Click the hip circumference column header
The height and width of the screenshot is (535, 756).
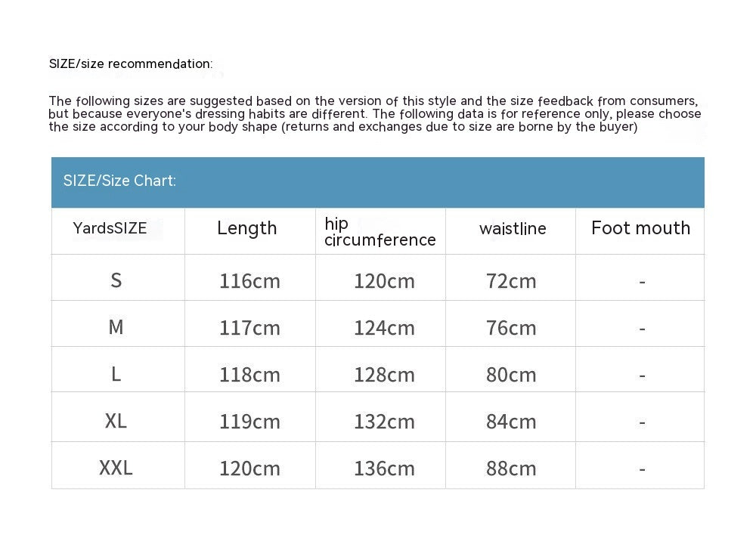pos(380,232)
